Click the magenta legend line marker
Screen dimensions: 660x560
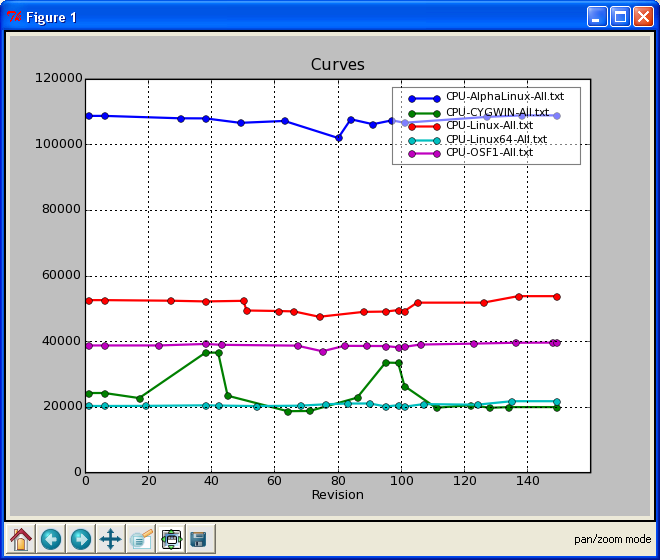424,154
